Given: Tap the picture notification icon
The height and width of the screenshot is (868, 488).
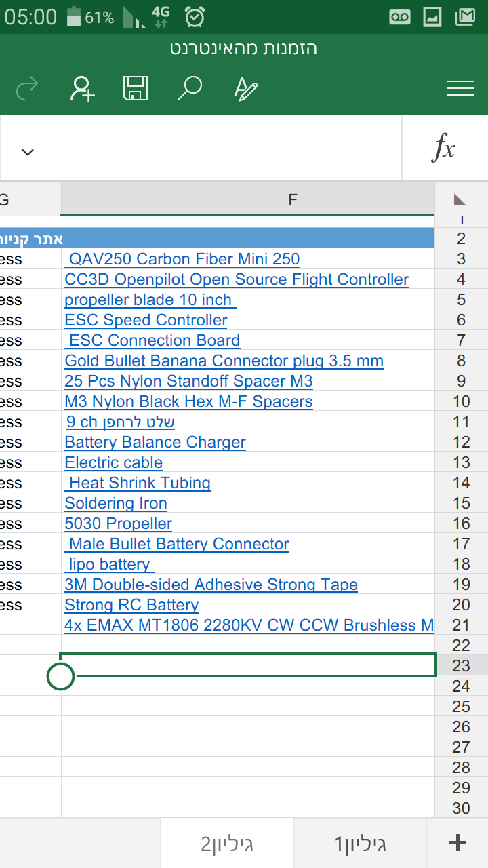Looking at the screenshot, I should tap(432, 17).
